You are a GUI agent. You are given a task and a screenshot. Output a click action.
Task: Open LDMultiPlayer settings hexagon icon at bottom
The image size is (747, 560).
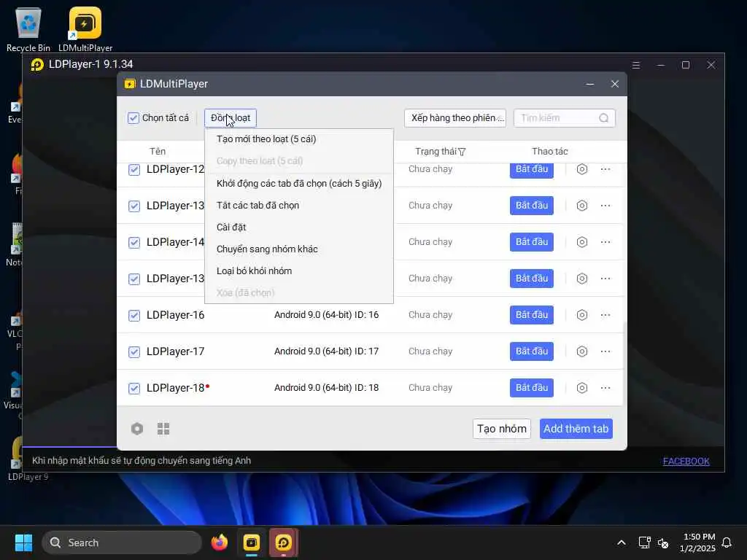pos(137,429)
